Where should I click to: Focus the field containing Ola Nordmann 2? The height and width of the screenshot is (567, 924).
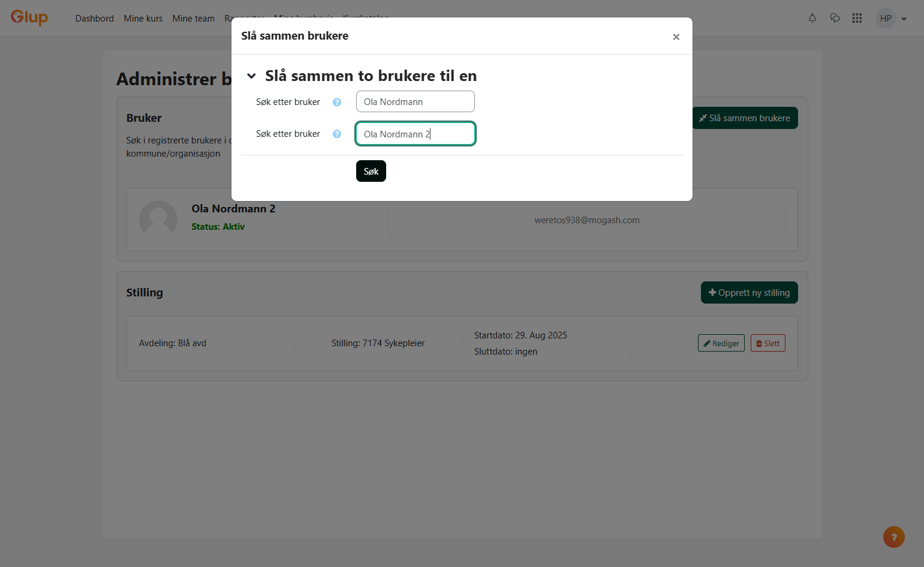416,133
